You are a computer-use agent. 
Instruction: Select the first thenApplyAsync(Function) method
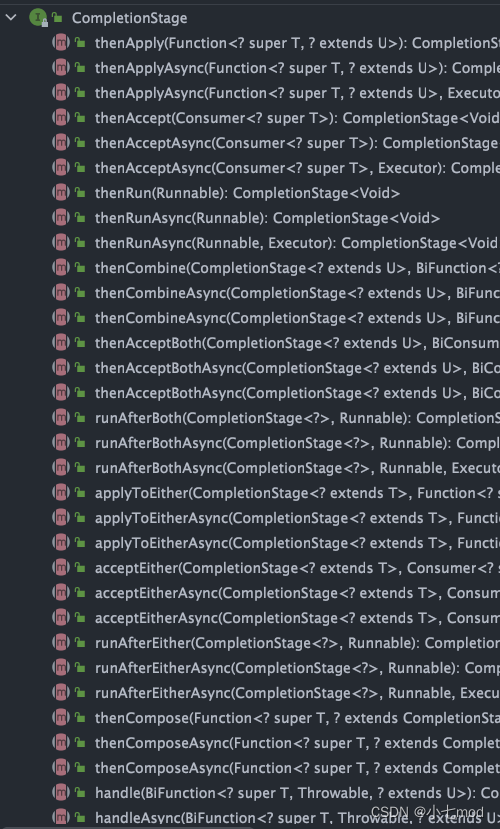pyautogui.click(x=297, y=68)
